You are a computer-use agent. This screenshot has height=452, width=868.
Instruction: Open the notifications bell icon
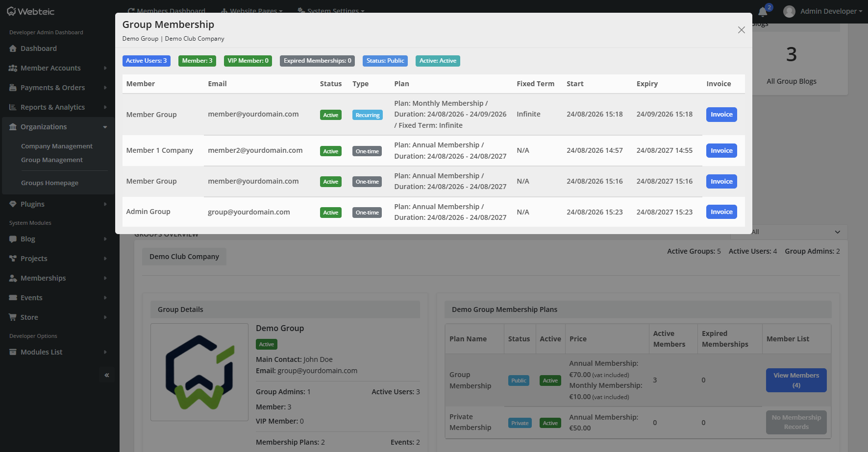point(763,12)
